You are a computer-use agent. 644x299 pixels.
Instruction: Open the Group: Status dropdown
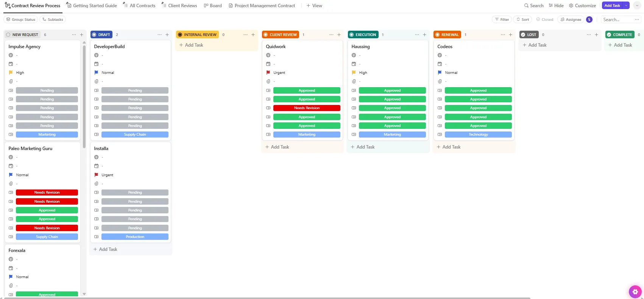(x=21, y=19)
